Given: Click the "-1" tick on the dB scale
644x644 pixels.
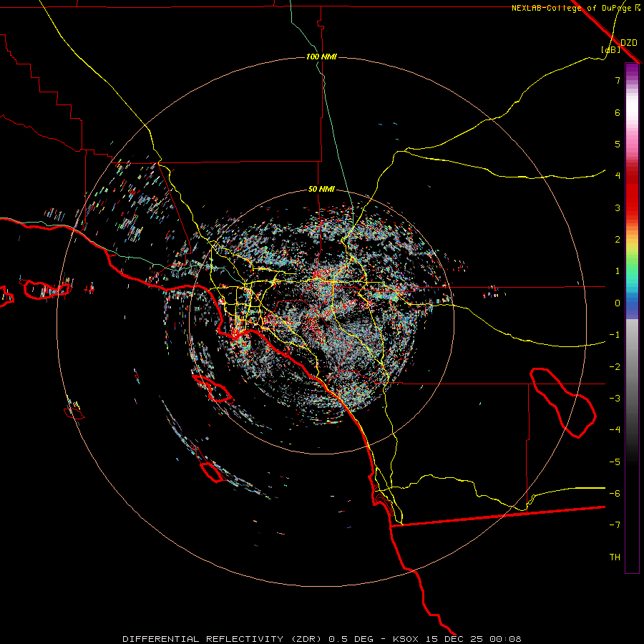Looking at the screenshot, I should click(x=615, y=335).
